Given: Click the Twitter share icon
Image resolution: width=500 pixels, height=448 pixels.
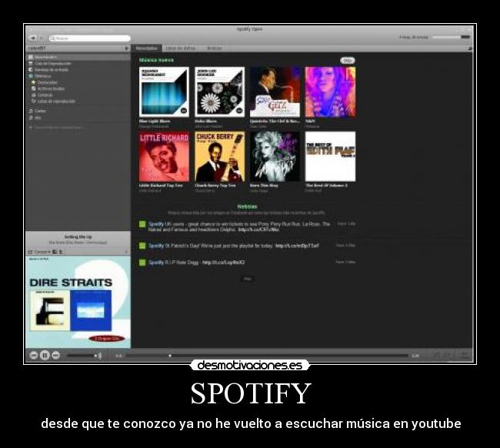Looking at the screenshot, I should 61,252.
